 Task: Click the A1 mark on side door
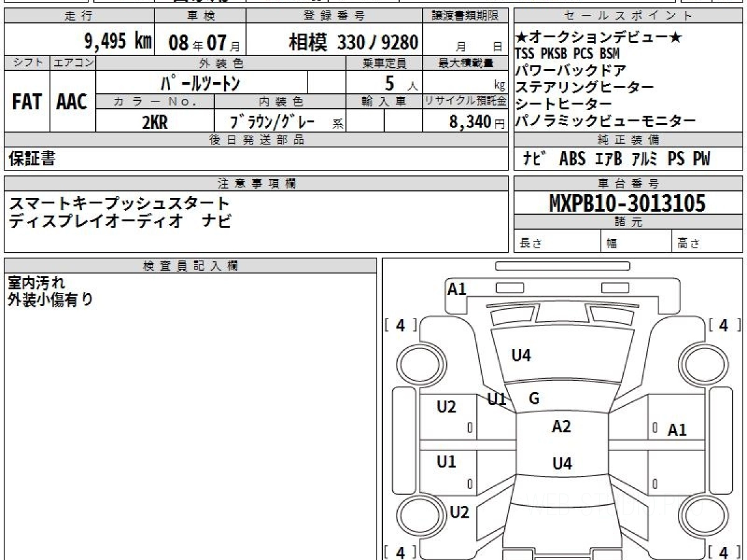pos(677,430)
